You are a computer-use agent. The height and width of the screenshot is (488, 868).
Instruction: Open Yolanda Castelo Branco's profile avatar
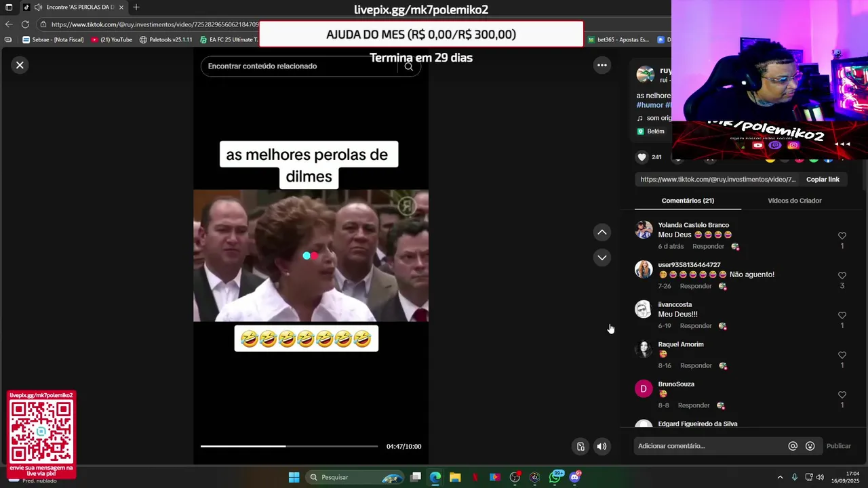644,230
